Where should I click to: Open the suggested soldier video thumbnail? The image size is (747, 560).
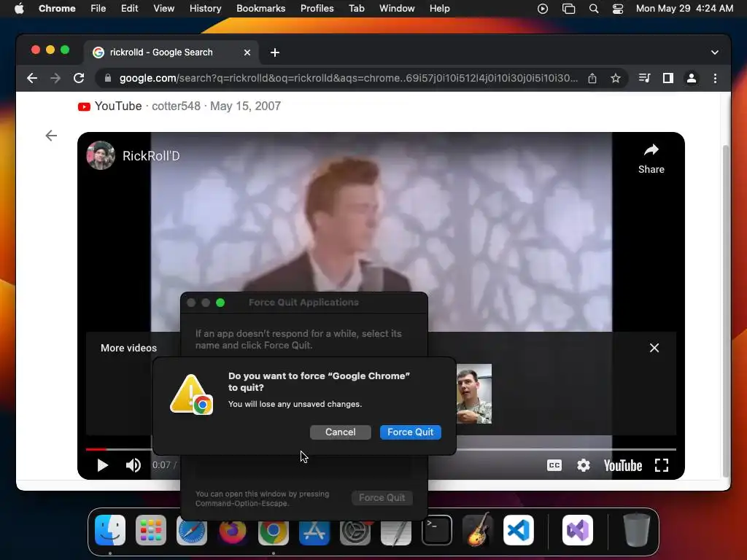(474, 394)
